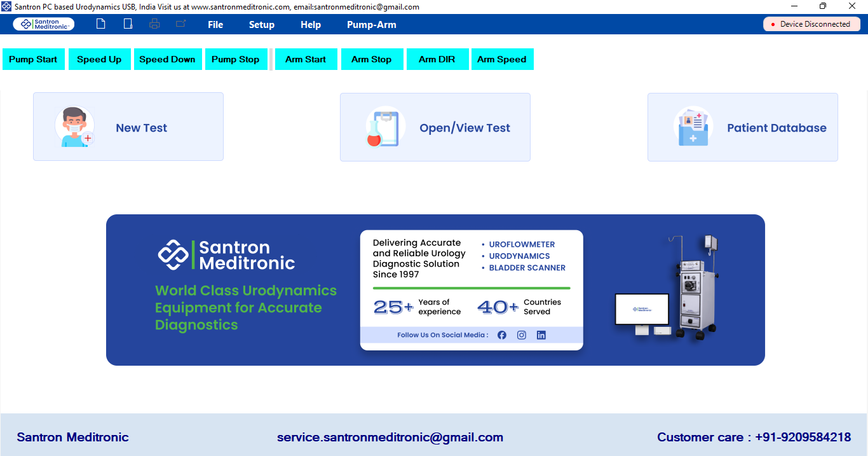Click the '25+ Years of experience' text

pyautogui.click(x=417, y=307)
